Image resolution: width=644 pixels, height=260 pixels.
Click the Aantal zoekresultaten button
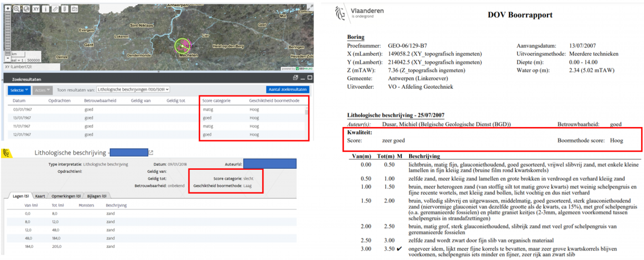[288, 90]
